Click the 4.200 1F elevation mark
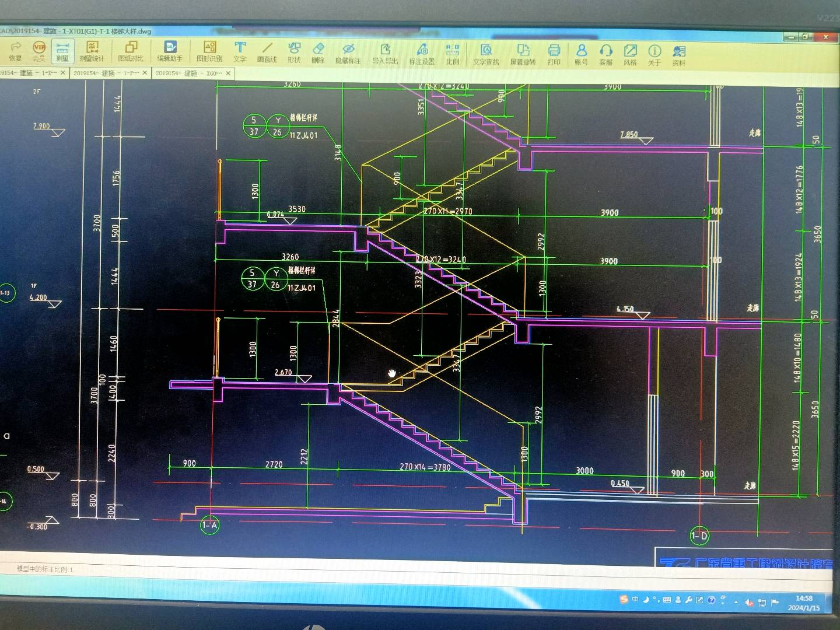This screenshot has height=630, width=840. tap(38, 297)
